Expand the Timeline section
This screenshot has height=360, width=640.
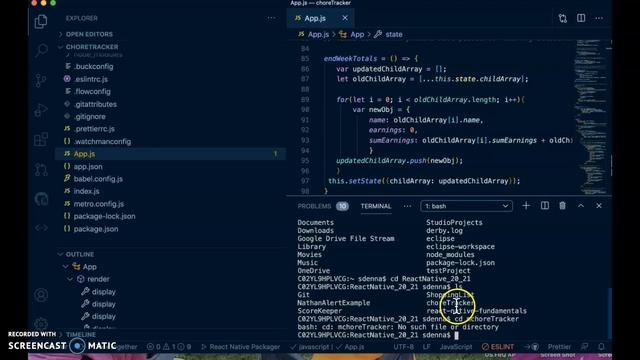(x=81, y=334)
